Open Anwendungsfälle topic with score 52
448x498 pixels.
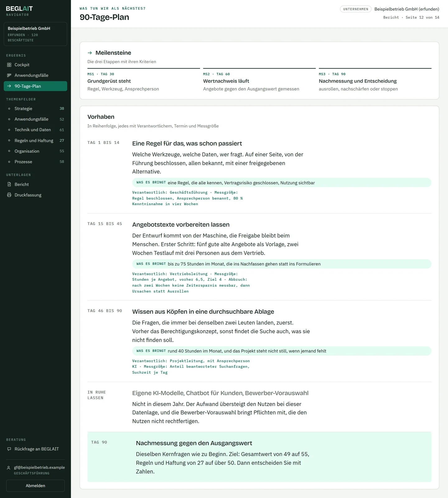35,119
